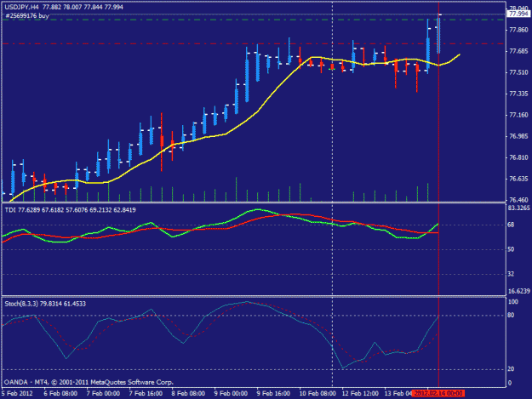The image size is (532, 399).
Task: Click price scale value 77.160
Action: pos(518,115)
